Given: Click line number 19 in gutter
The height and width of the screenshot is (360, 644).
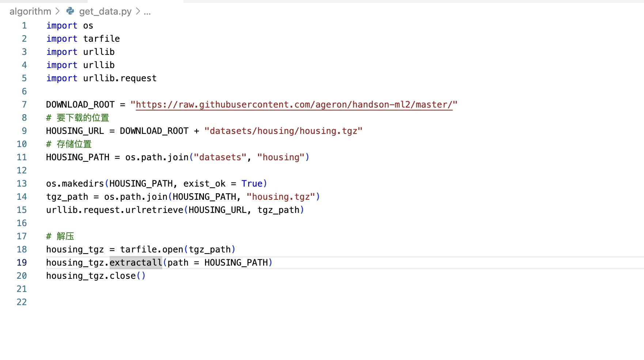Looking at the screenshot, I should [x=22, y=263].
